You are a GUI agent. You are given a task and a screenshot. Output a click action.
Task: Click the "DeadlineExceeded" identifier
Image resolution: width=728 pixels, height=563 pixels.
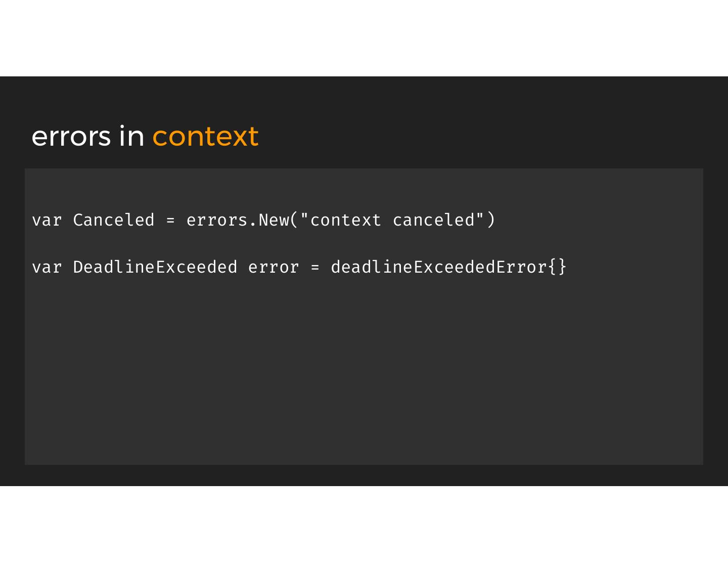(155, 267)
